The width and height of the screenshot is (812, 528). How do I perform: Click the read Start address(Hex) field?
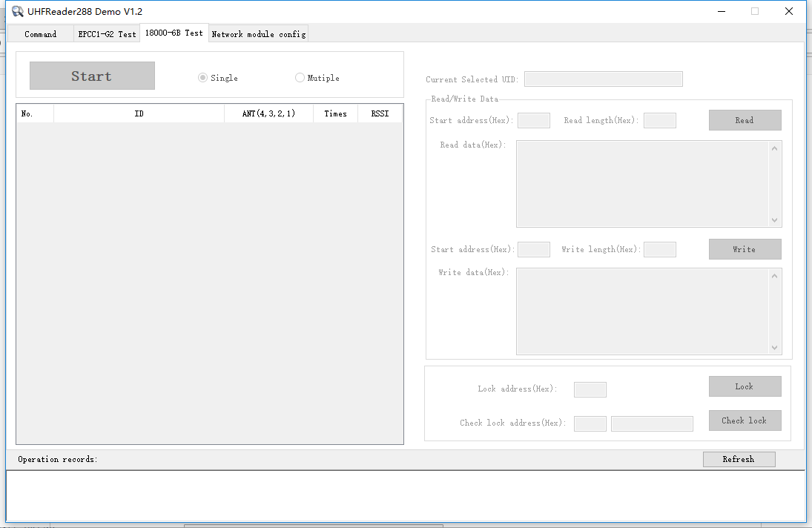[x=534, y=121]
